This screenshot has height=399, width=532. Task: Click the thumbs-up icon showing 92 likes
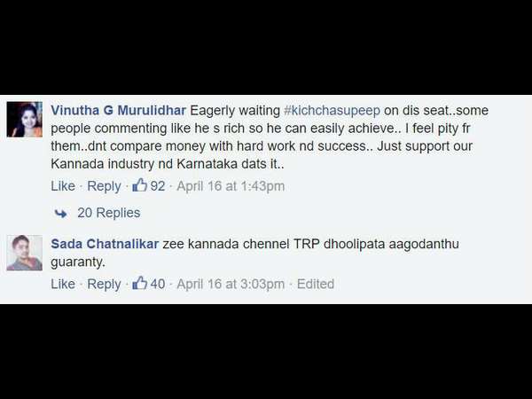pyautogui.click(x=139, y=185)
